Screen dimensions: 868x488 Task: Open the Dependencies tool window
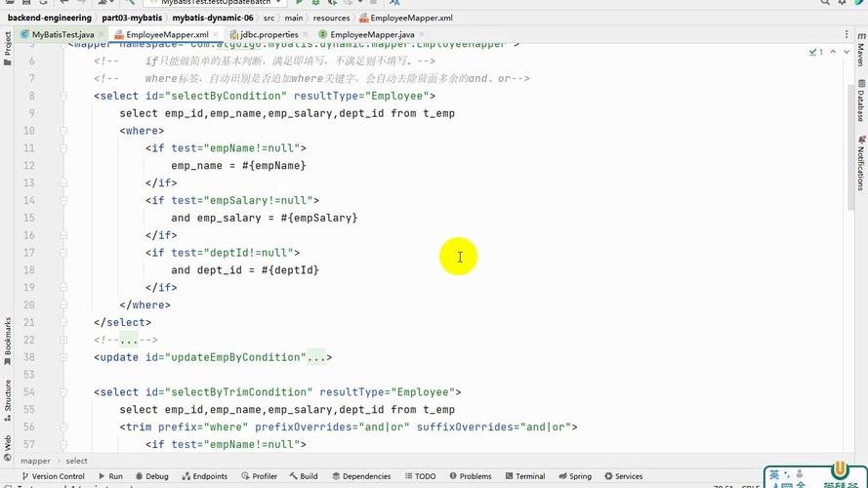point(361,476)
